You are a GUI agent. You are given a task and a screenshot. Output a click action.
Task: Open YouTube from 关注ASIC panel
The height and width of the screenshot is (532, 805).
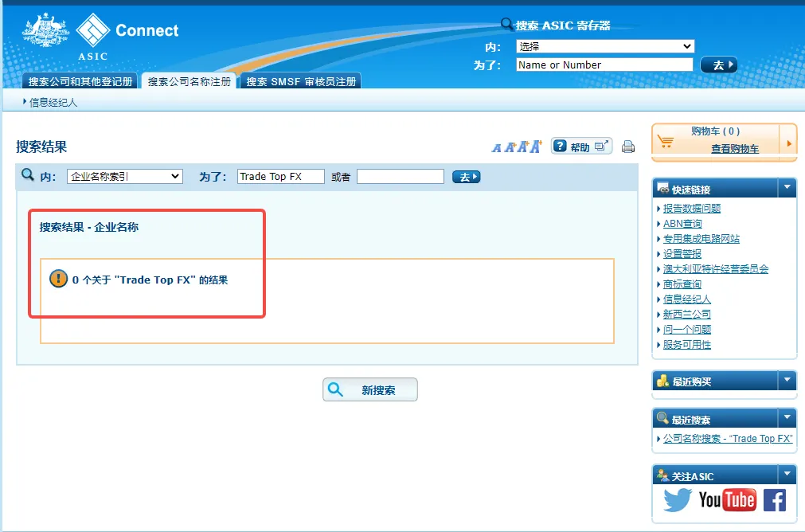(x=728, y=500)
